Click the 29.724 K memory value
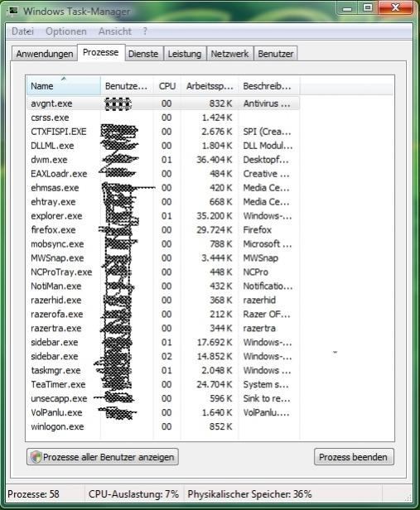 214,229
